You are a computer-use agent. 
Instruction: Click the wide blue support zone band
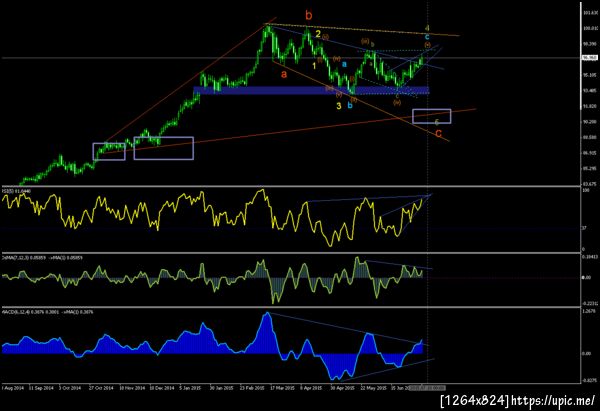click(x=311, y=90)
